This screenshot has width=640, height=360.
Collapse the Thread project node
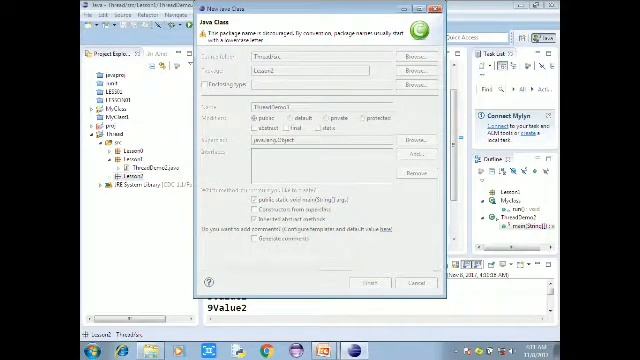[91, 134]
